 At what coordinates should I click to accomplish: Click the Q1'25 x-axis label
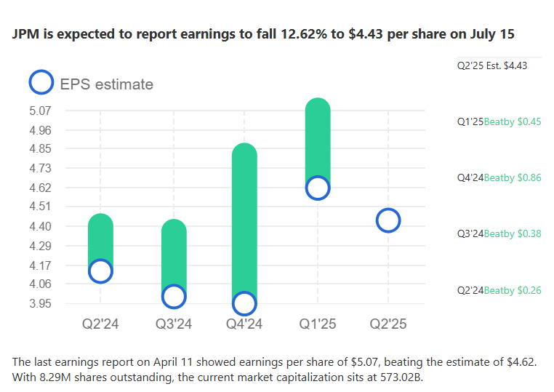318,324
